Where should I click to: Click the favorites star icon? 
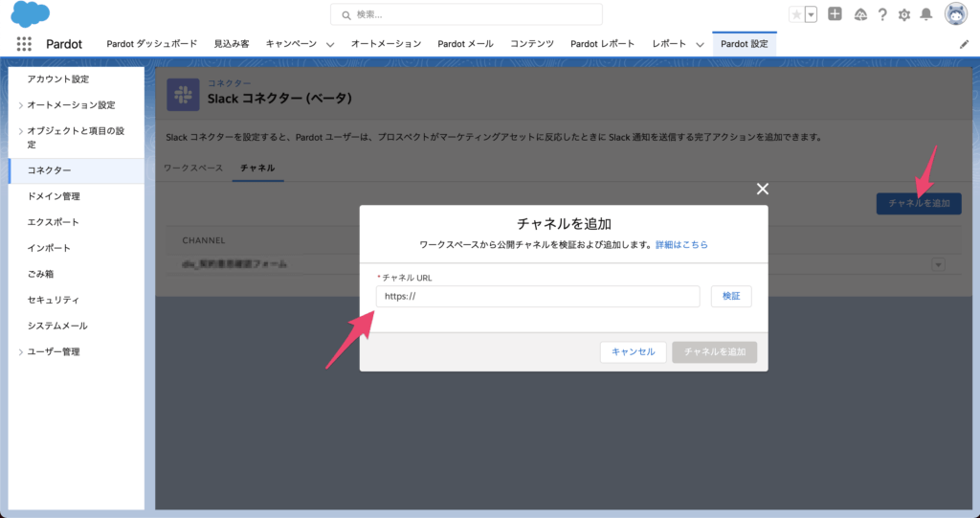click(x=796, y=14)
